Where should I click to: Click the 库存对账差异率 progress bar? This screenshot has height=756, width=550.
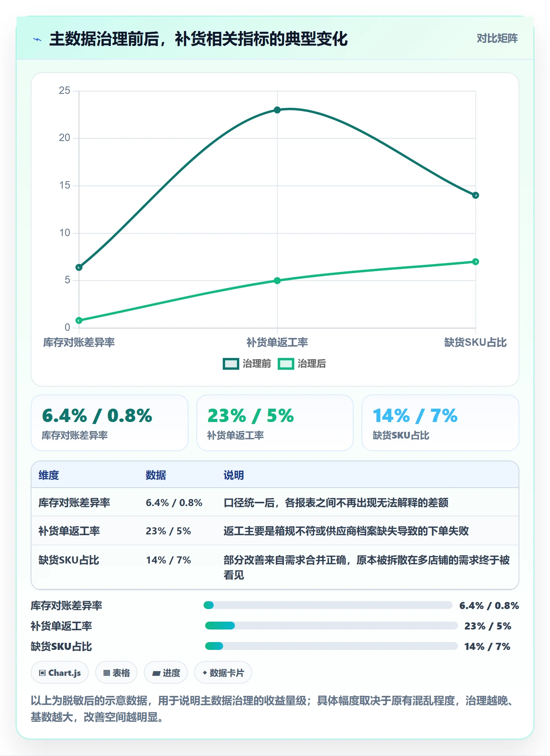[328, 605]
